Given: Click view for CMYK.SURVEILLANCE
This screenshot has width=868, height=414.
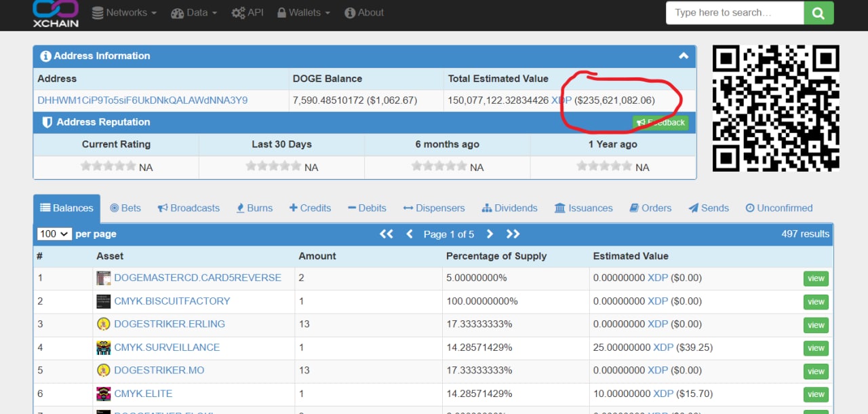Looking at the screenshot, I should pos(816,348).
